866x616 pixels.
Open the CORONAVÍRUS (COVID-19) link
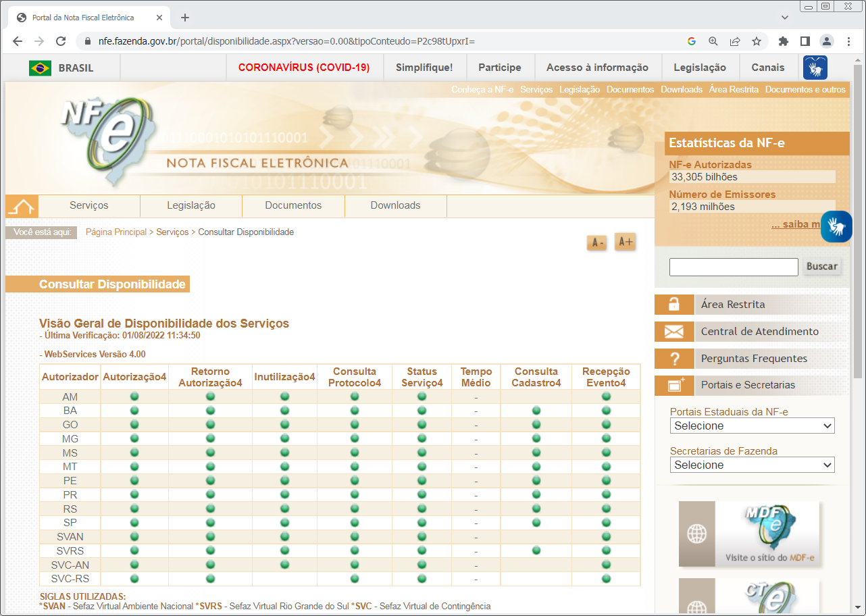tap(304, 68)
